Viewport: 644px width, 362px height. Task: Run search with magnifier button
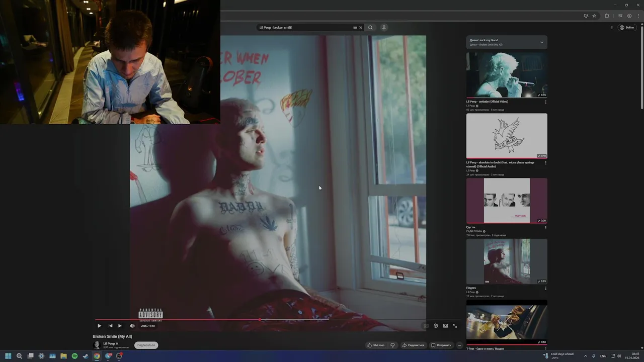pos(370,28)
